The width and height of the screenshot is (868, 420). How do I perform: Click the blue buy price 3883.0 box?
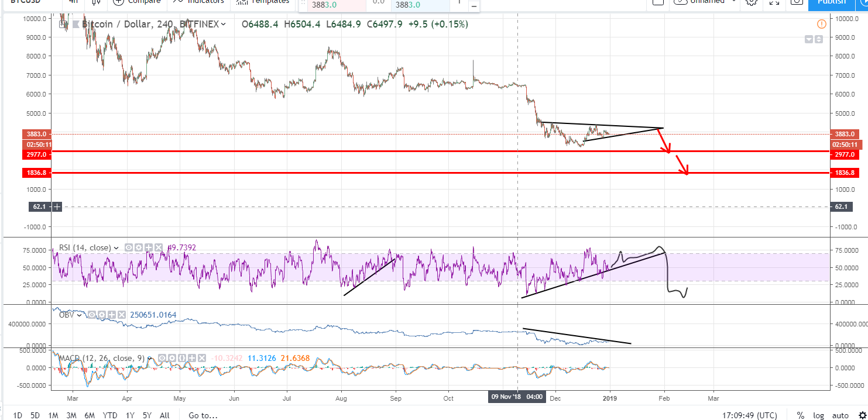point(420,5)
